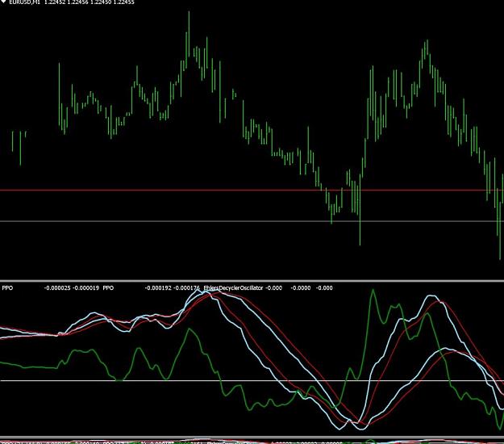The image size is (504, 444).
Task: Click the small triangle before EURUSD,M1
Action: tap(3, 2)
